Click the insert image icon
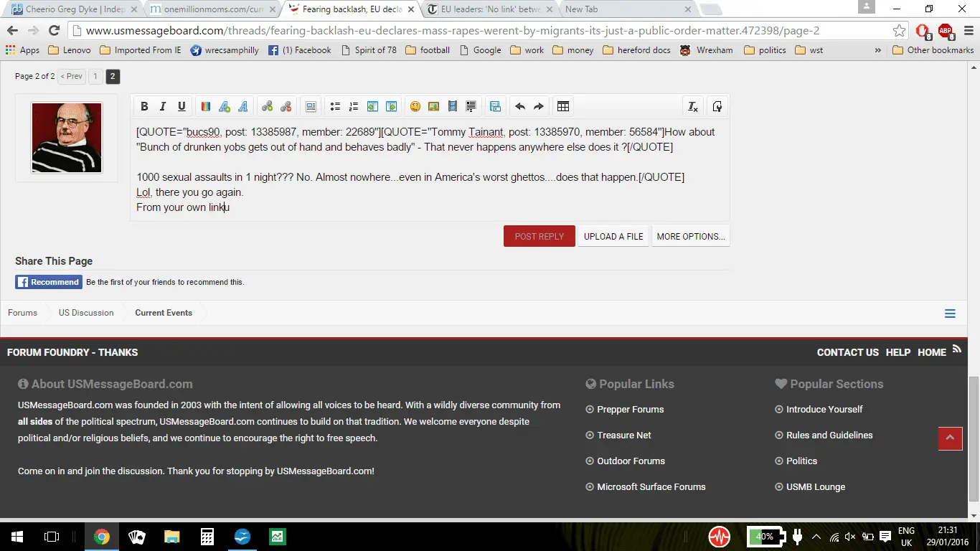 [433, 106]
